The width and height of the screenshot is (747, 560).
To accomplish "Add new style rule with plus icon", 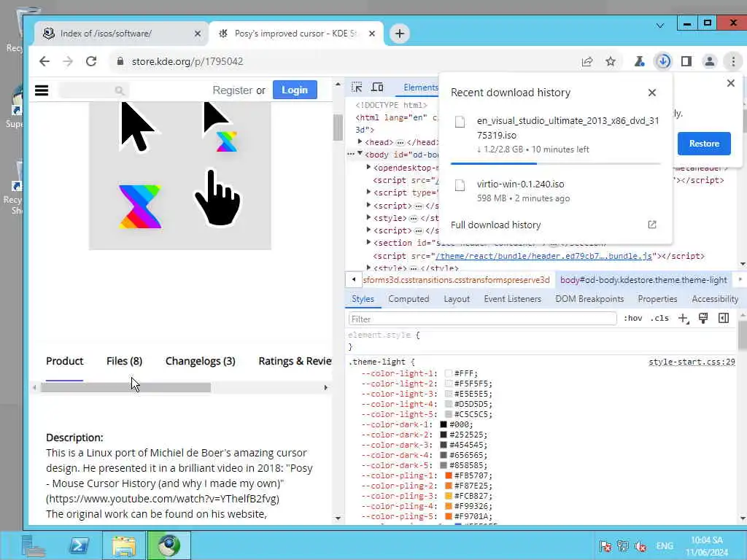I will pos(683,319).
